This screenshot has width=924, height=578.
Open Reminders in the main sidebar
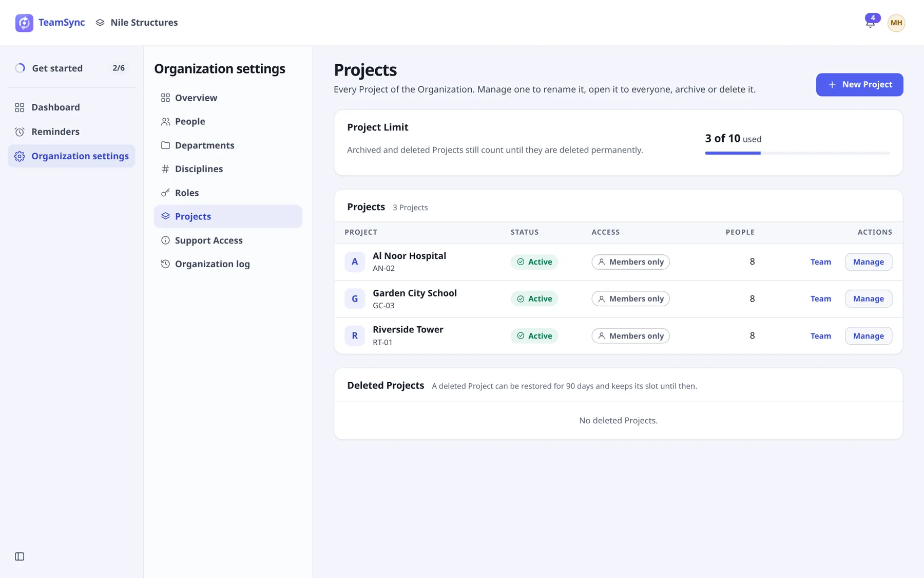pyautogui.click(x=71, y=132)
